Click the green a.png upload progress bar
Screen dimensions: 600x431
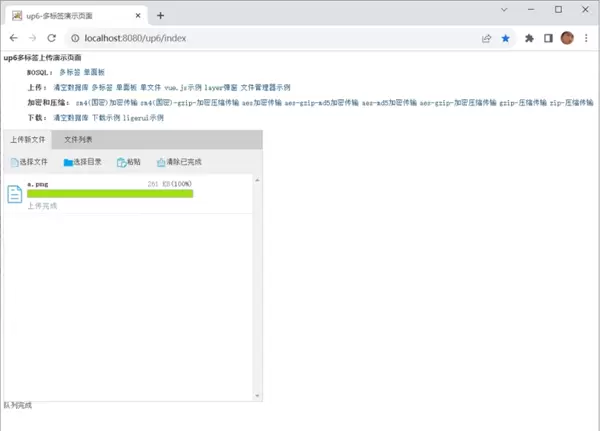pyautogui.click(x=110, y=193)
